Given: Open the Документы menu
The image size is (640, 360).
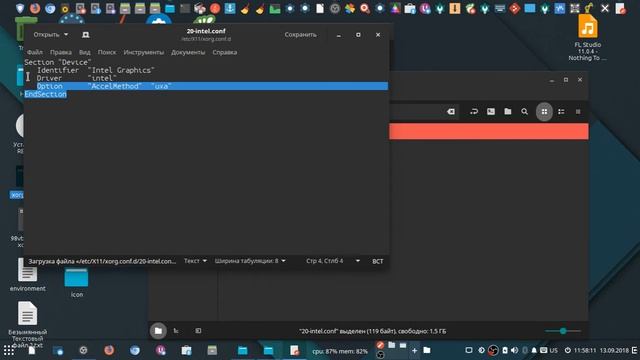Looking at the screenshot, I should point(188,52).
